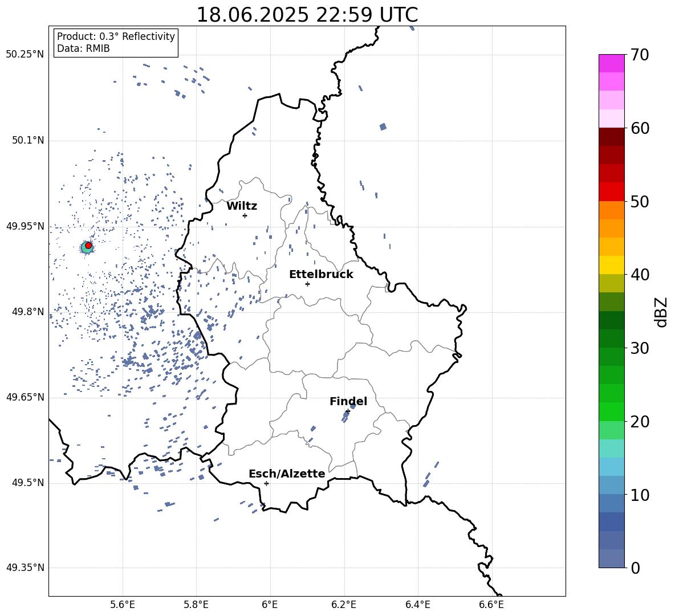675x616 pixels.
Task: Click the colorbar tick value 50
Action: pos(640,202)
